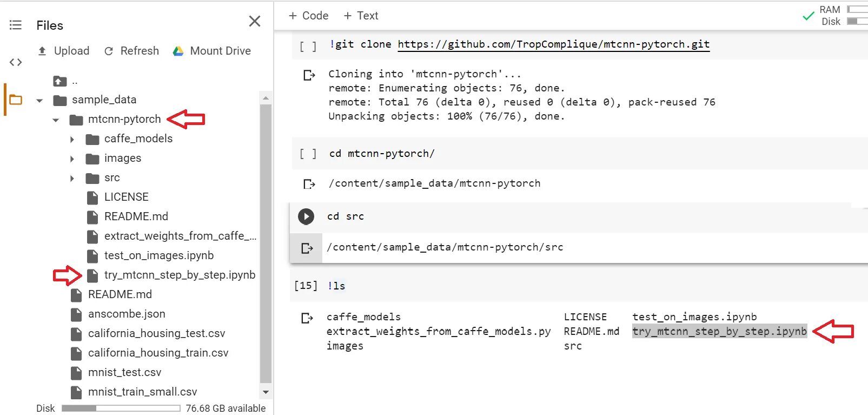Screen dimensions: 868x415
Task: Open the code snippets sidebar icon
Action: coord(16,62)
